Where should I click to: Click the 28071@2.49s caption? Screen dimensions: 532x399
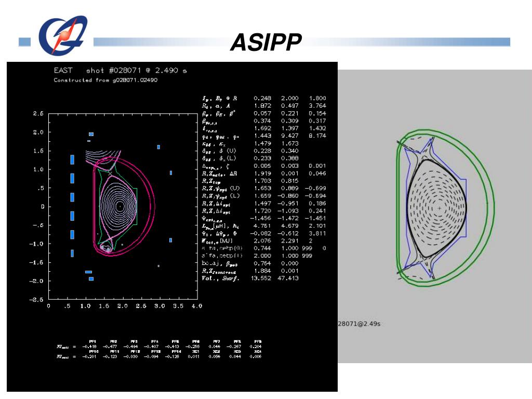click(359, 324)
